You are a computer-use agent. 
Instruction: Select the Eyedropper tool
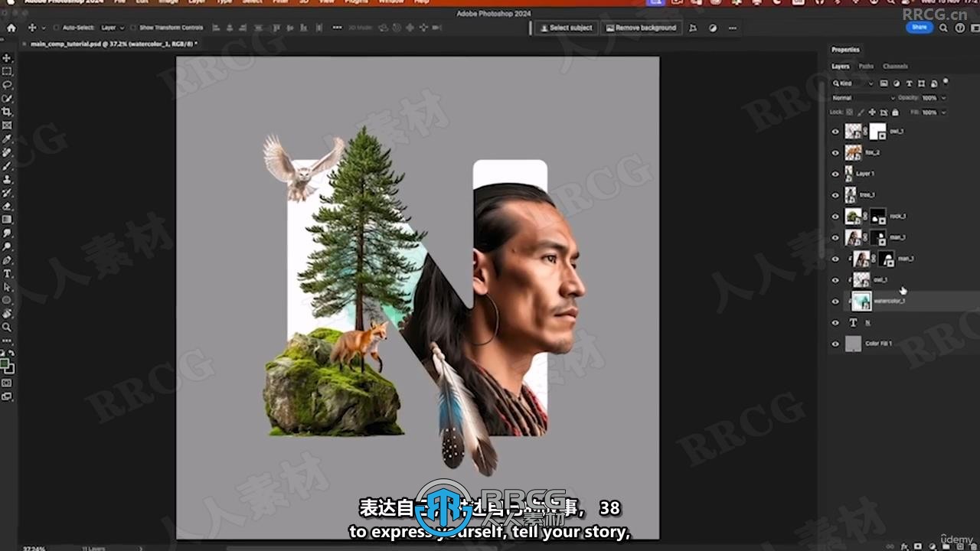[7, 139]
